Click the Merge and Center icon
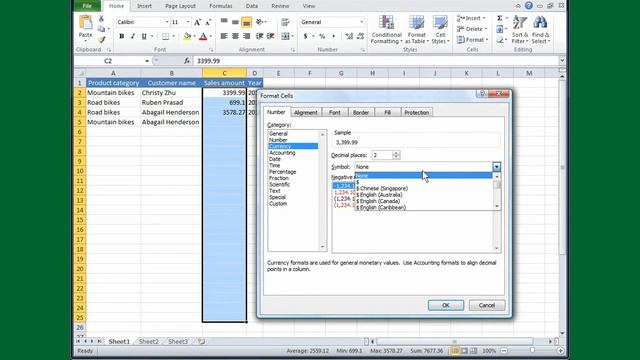The height and width of the screenshot is (360, 640). [x=285, y=36]
